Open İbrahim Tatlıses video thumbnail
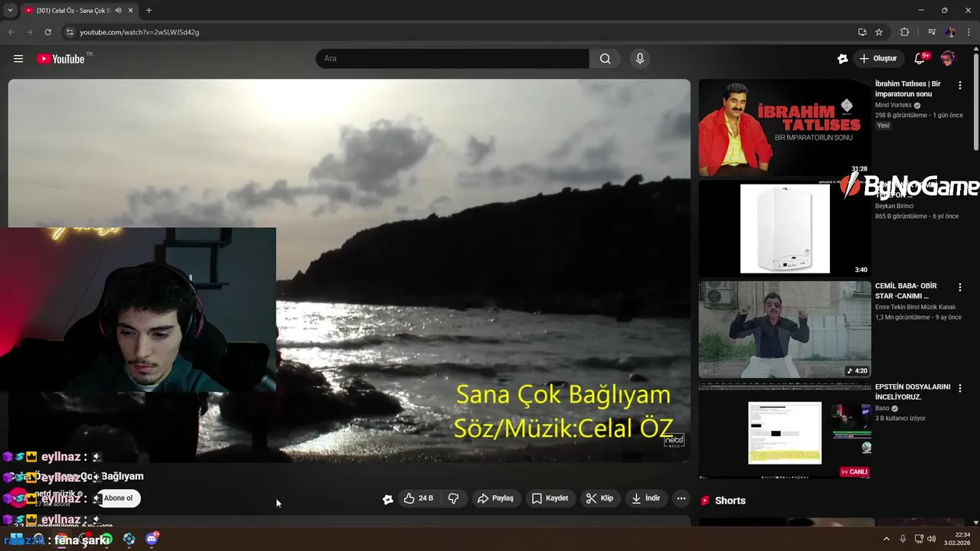The width and height of the screenshot is (980, 551). pyautogui.click(x=785, y=128)
